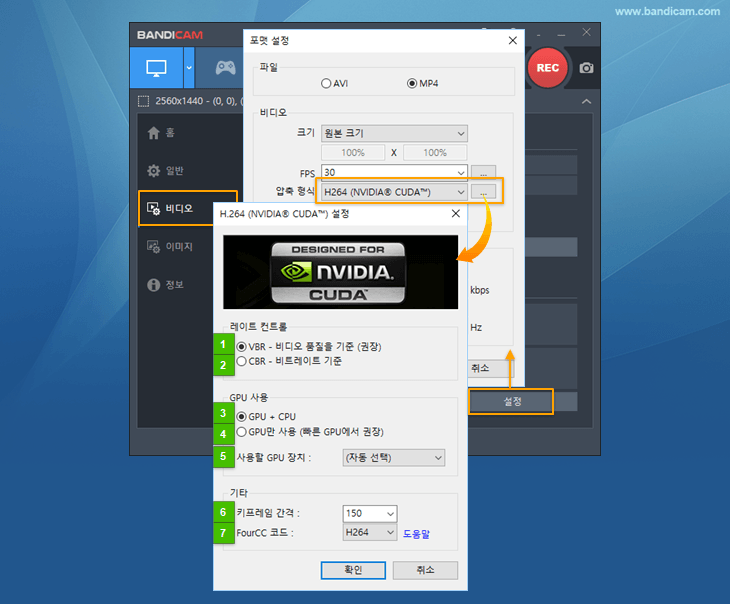Open screen mode dropdown arrow
The width and height of the screenshot is (730, 604).
(x=189, y=68)
